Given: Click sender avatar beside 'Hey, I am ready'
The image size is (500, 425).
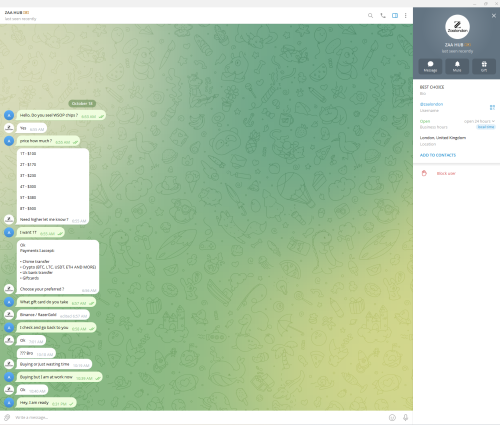Looking at the screenshot, I should pos(9,403).
